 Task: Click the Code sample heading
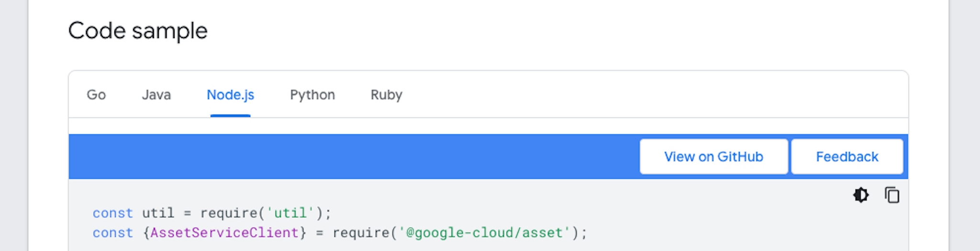[x=138, y=31]
